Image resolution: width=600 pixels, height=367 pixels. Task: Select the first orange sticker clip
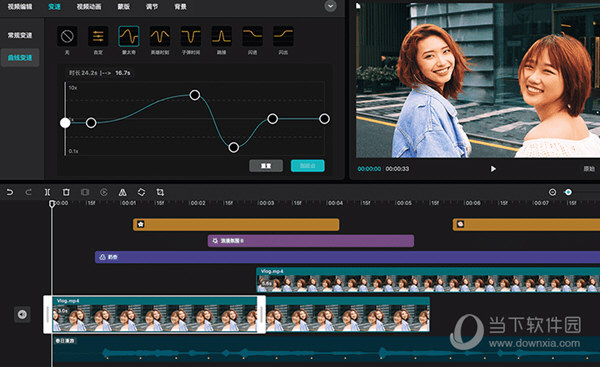point(236,224)
